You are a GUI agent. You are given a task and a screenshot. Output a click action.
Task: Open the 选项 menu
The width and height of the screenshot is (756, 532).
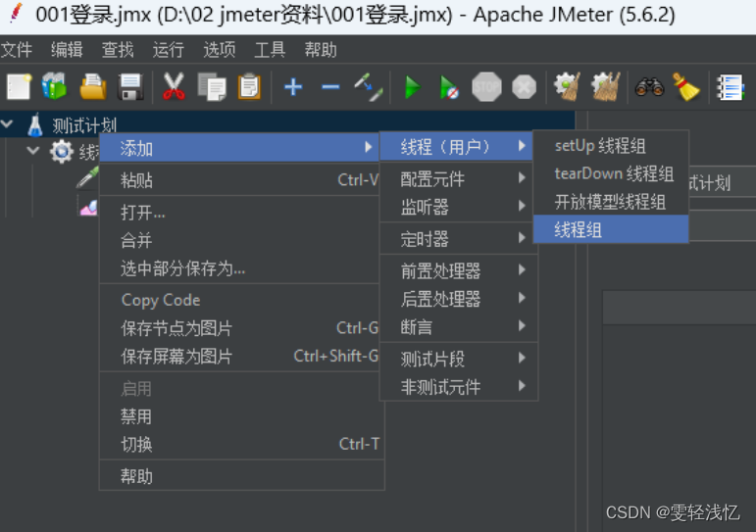(x=220, y=50)
